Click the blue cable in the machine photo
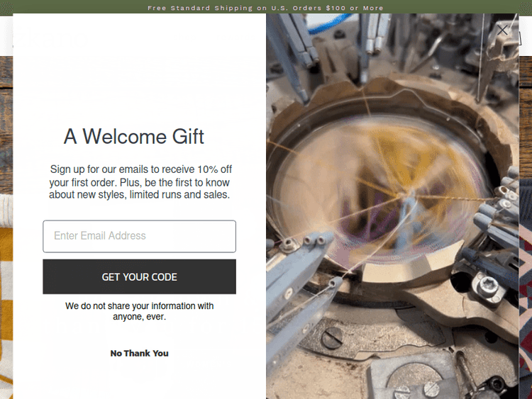Image resolution: width=532 pixels, height=399 pixels. [329, 24]
